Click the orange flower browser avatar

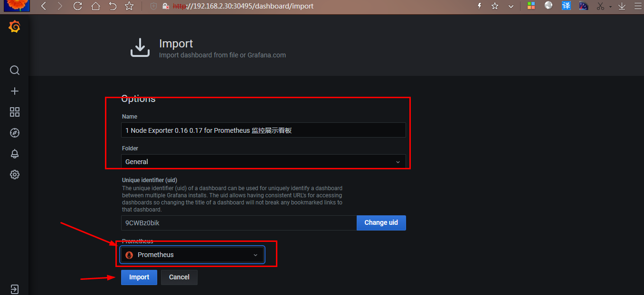pyautogui.click(x=17, y=6)
